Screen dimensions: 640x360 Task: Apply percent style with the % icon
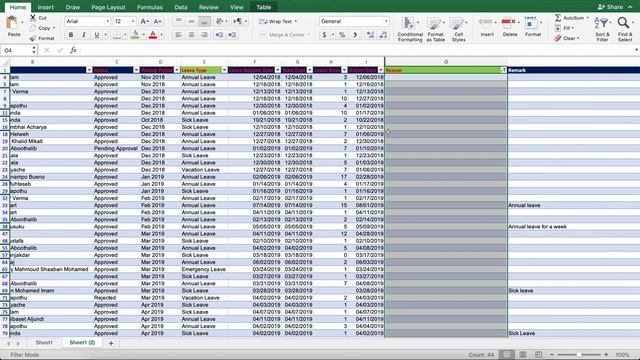pyautogui.click(x=342, y=35)
